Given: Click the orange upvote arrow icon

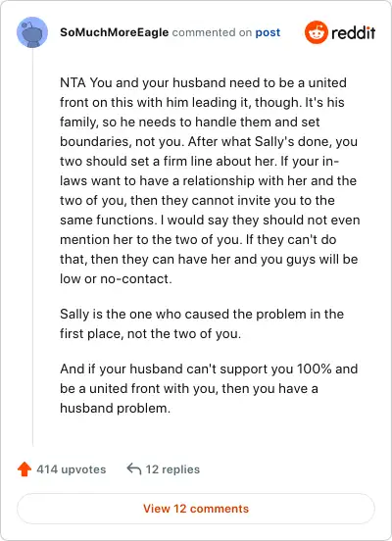Looking at the screenshot, I should pyautogui.click(x=24, y=469).
